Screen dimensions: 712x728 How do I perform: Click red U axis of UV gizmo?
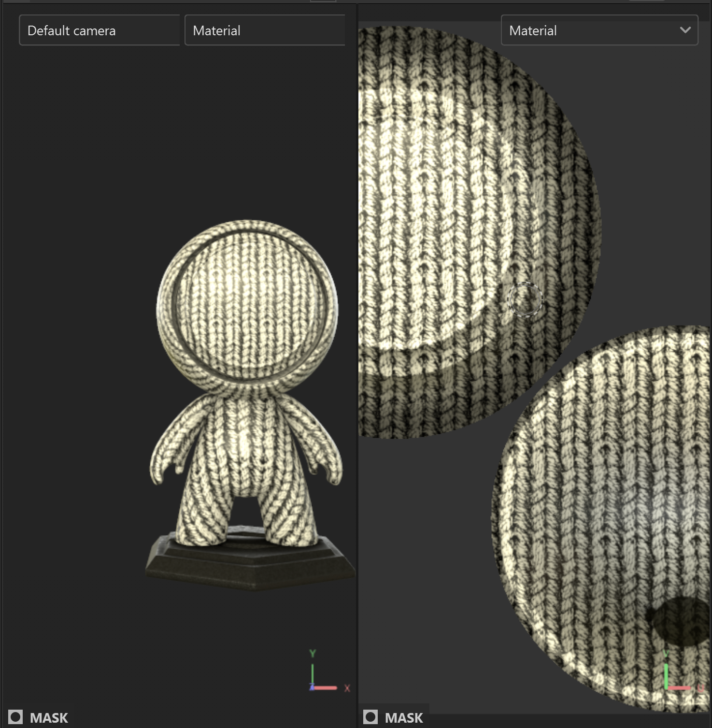pyautogui.click(x=682, y=687)
